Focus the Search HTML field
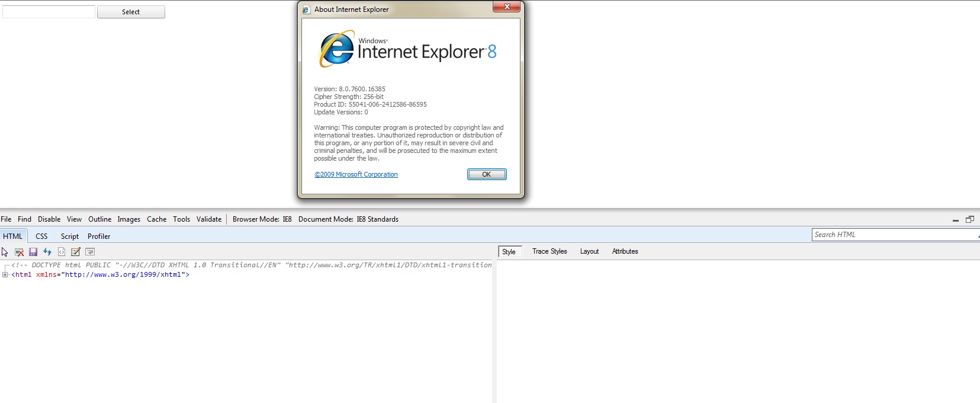This screenshot has height=403, width=980. click(x=895, y=235)
